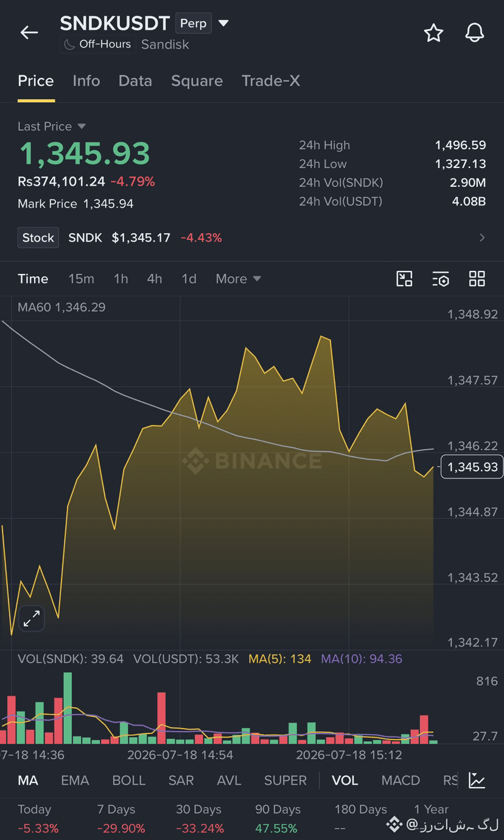Tap the Today -5.33% performance
The height and width of the screenshot is (840, 504).
coord(38,819)
